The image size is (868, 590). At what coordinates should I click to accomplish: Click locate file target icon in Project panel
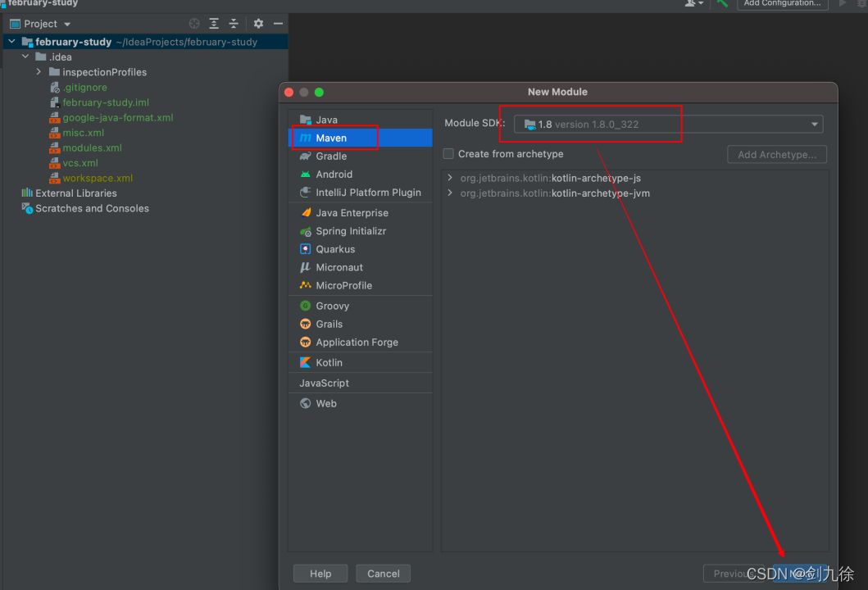click(194, 23)
